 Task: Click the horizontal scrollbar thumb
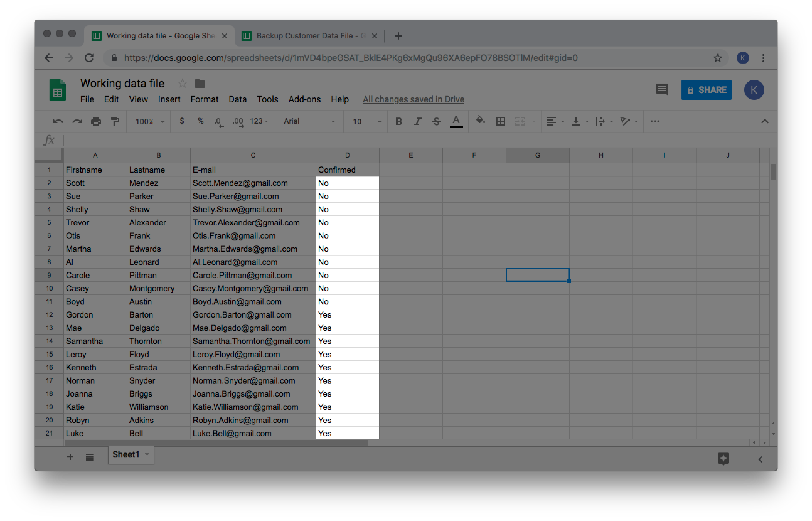click(x=216, y=443)
